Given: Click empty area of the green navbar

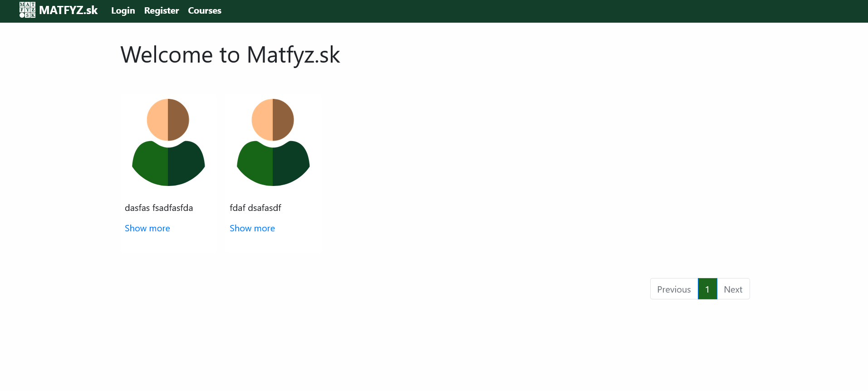Looking at the screenshot, I should (x=544, y=11).
